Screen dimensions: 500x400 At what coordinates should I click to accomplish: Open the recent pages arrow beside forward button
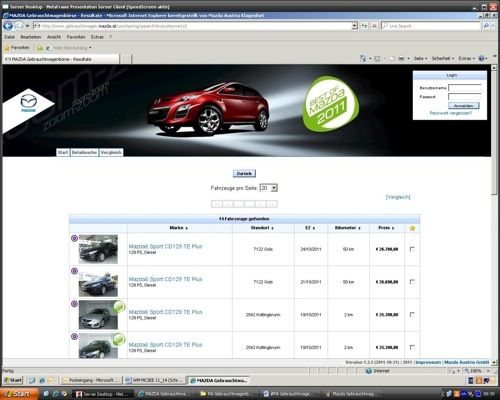[x=27, y=26]
